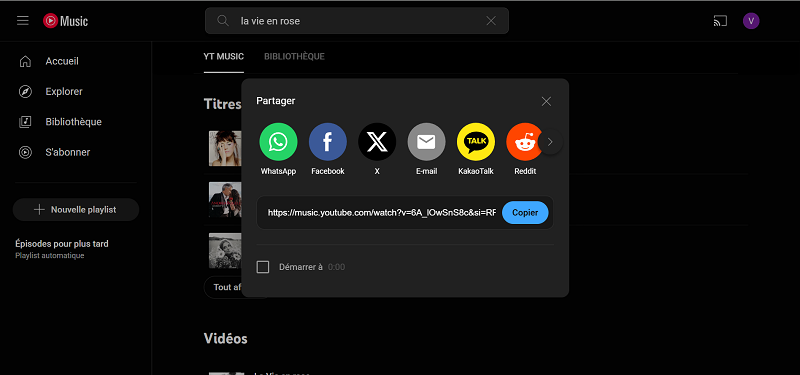The image size is (800, 375).
Task: Share by E-mail icon
Action: pyautogui.click(x=426, y=142)
